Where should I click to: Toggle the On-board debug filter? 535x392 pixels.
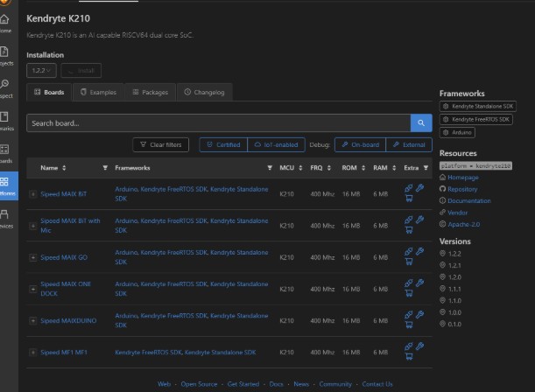click(360, 145)
